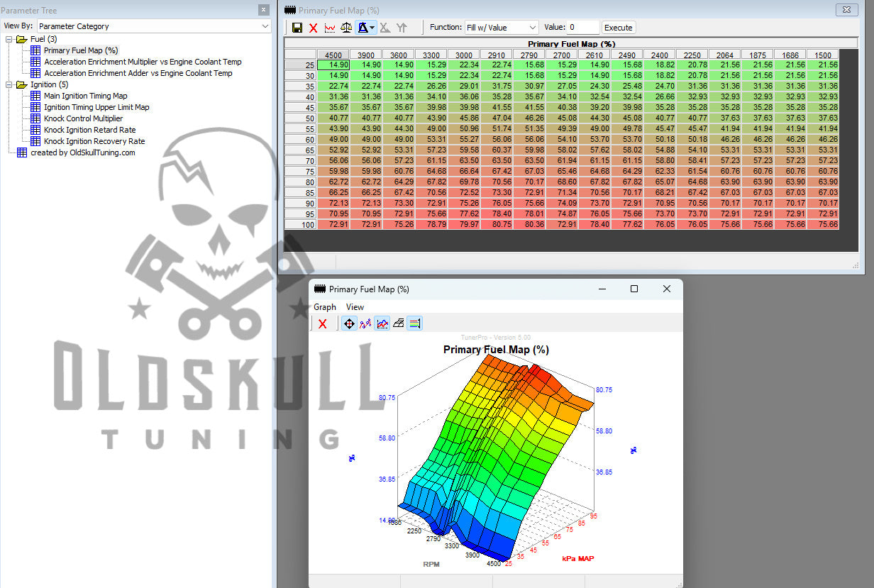This screenshot has height=588, width=874.
Task: Click the Value input field
Action: point(582,28)
